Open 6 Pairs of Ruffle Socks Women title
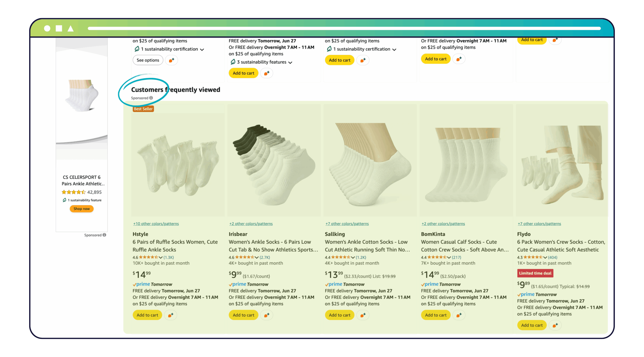 coord(175,246)
